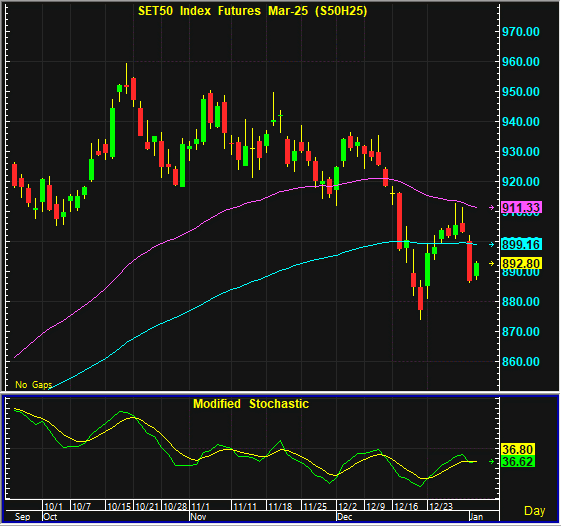The image size is (561, 526).
Task: Click the 870.00 price axis label
Action: 521,332
